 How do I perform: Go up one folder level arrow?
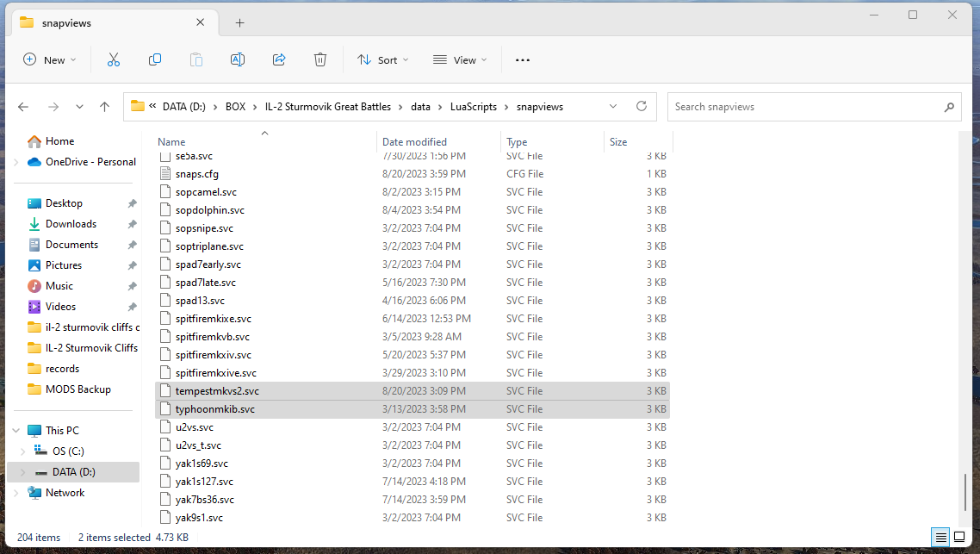pyautogui.click(x=104, y=107)
